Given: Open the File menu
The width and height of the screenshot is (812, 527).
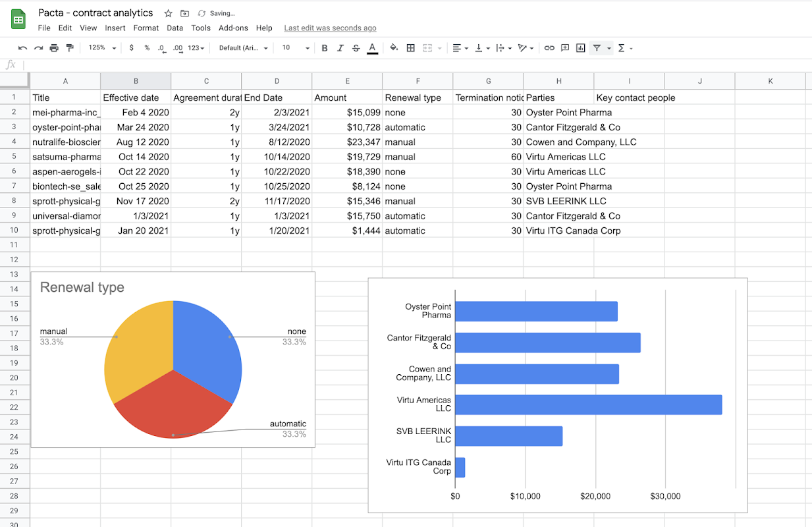Looking at the screenshot, I should coord(44,28).
